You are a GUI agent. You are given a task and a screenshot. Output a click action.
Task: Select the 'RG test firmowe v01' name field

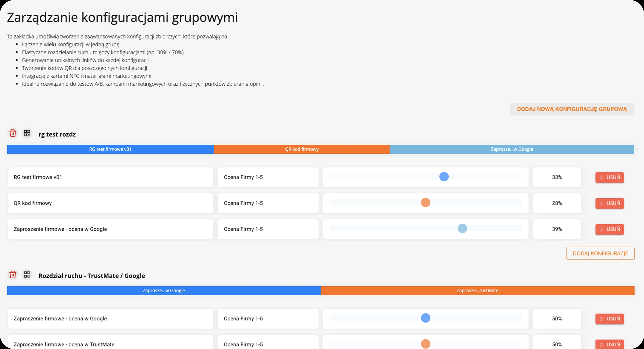click(111, 177)
